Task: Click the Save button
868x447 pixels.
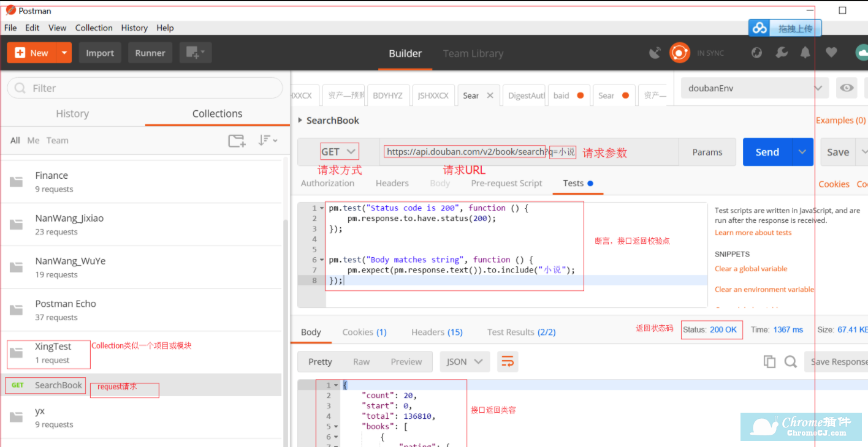Action: click(838, 152)
